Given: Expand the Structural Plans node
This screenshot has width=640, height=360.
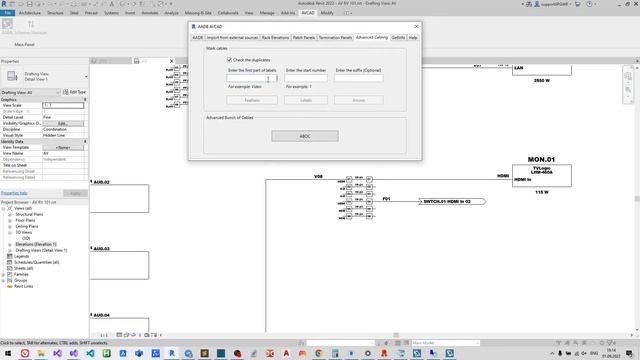Looking at the screenshot, I should coord(10,214).
